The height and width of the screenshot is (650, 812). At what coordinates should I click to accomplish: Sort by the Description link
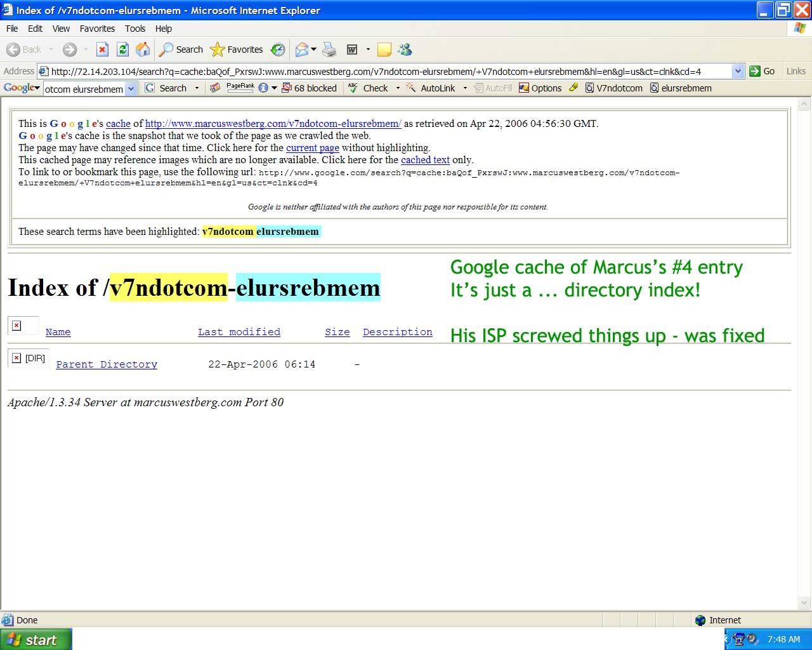(x=398, y=332)
